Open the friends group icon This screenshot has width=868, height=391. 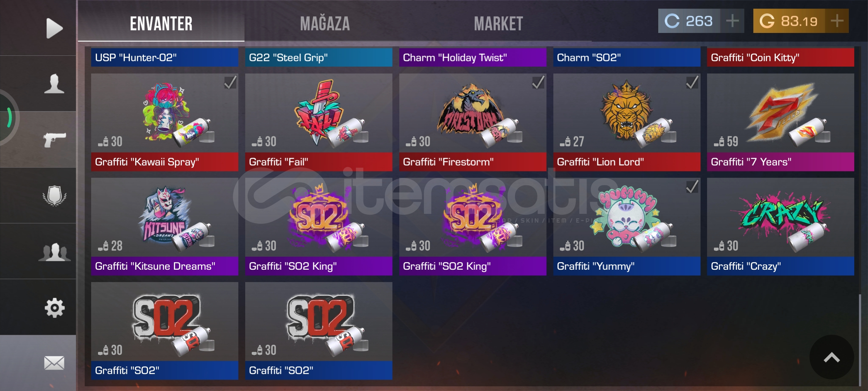(x=55, y=252)
